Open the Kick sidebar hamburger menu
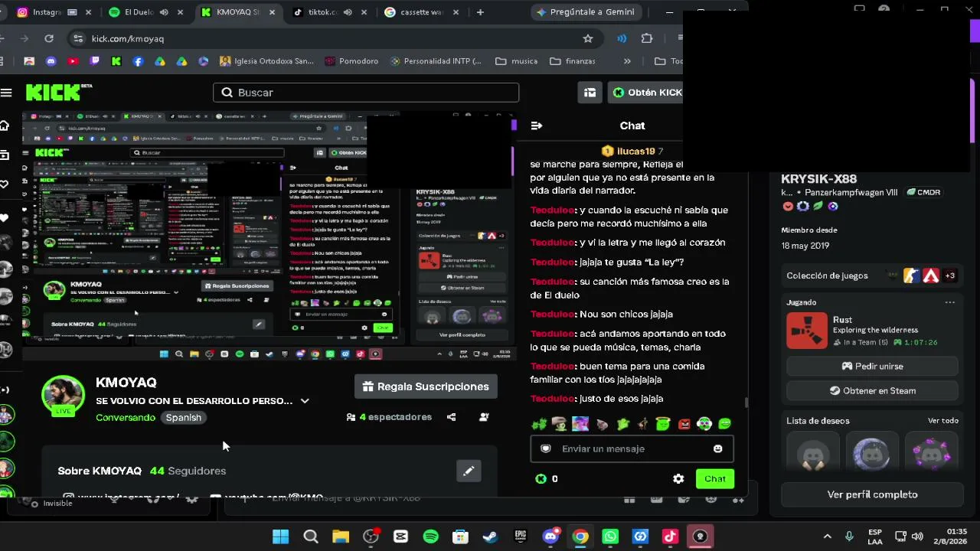Screen dimensions: 980x551 click(6, 93)
